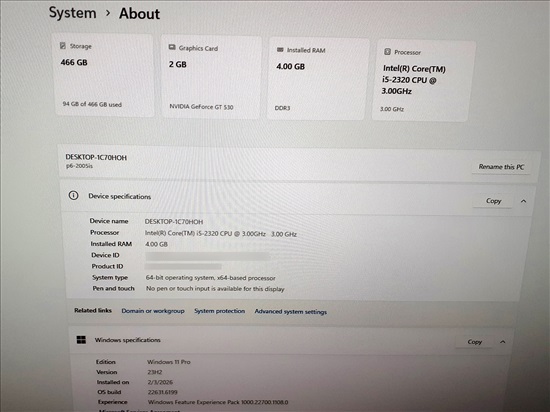This screenshot has width=550, height=412.
Task: Click the Storage card icon
Action: pos(63,46)
